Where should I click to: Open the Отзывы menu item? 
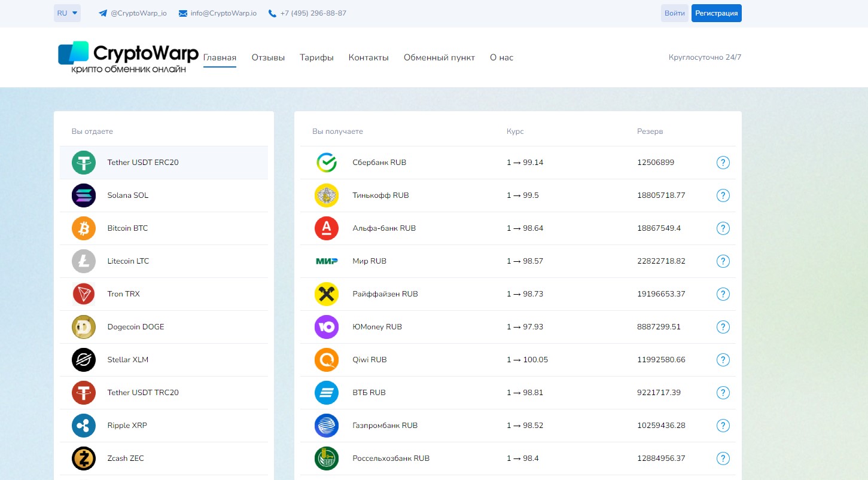tap(268, 58)
